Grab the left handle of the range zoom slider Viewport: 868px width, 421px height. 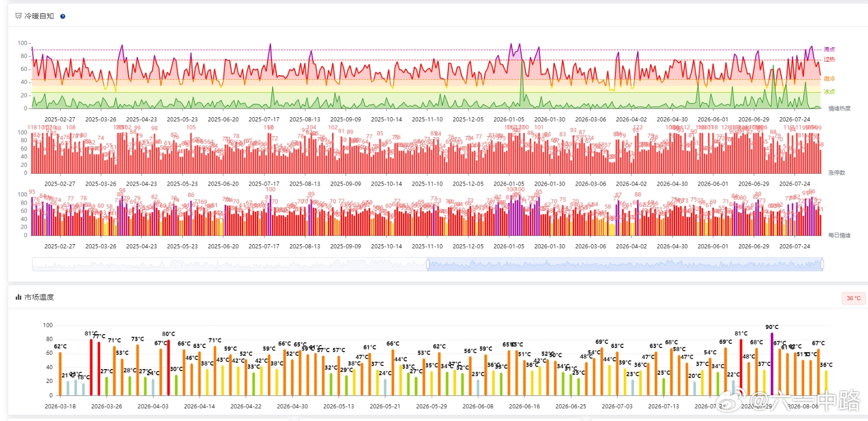(428, 264)
